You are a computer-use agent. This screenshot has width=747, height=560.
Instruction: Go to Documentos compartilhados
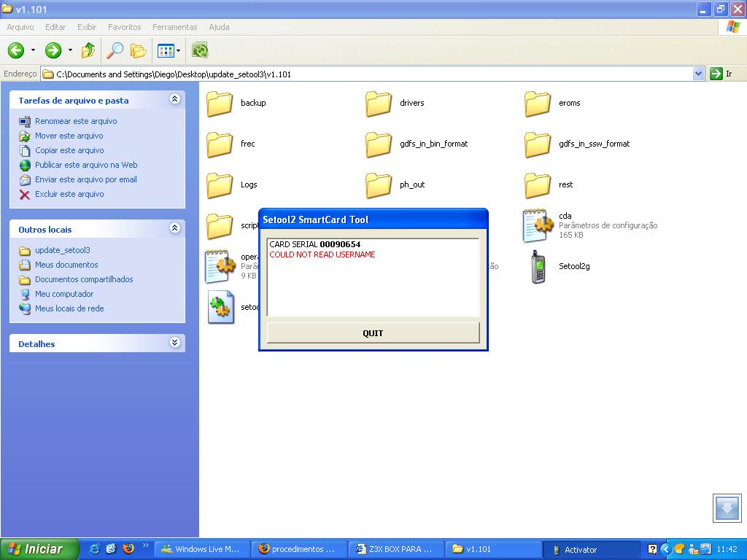pos(84,279)
